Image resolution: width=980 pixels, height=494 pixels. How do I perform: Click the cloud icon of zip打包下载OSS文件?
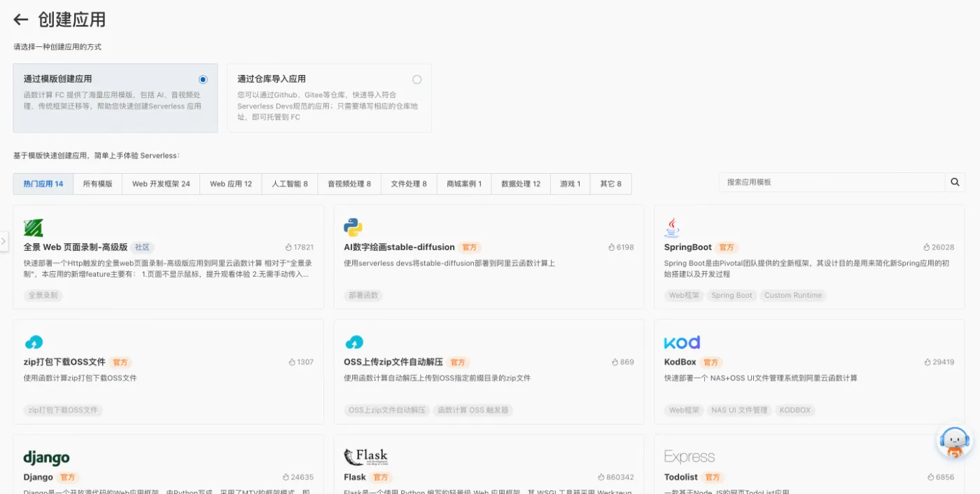point(34,342)
